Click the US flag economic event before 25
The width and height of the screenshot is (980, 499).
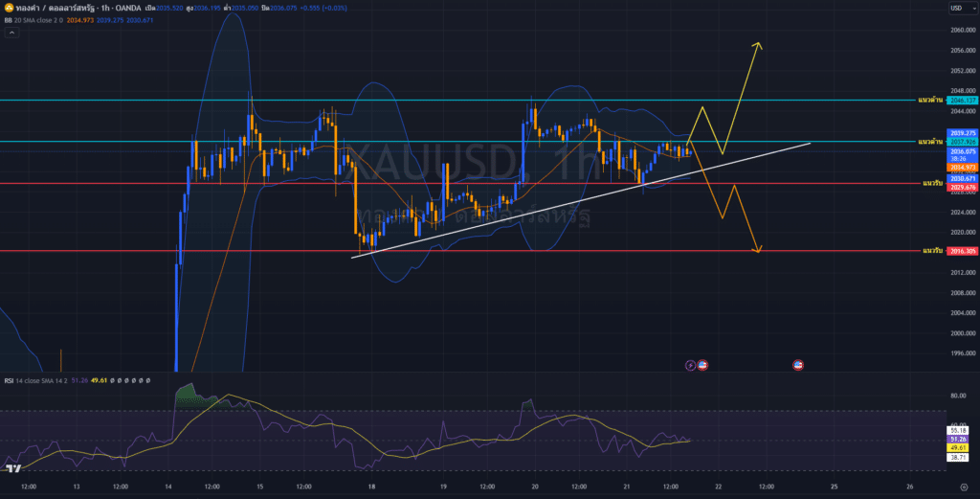pyautogui.click(x=798, y=365)
